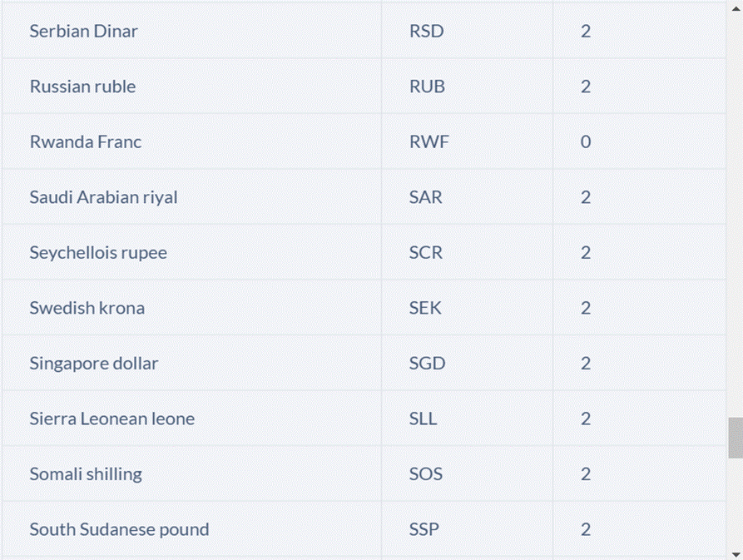Click the RSD currency code cell
This screenshot has width=743, height=560.
[x=468, y=31]
